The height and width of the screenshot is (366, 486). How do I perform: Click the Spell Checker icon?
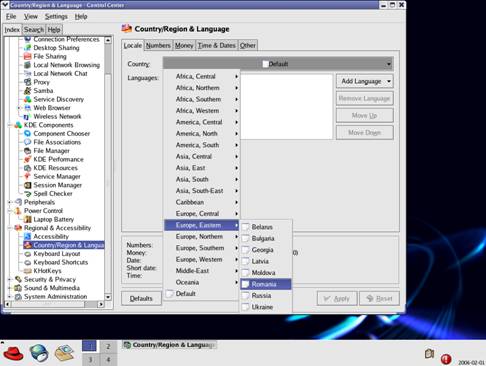28,194
